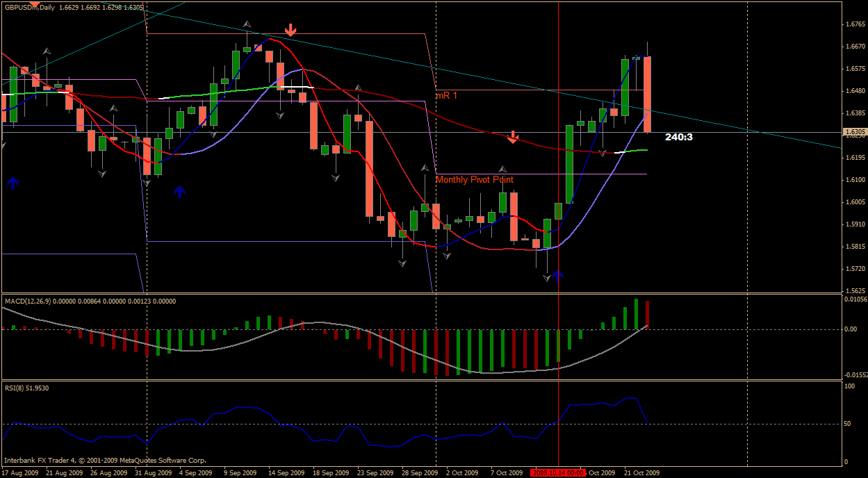This screenshot has width=868, height=478.
Task: Select the gray fractal marker above the September high candle
Action: [247, 24]
